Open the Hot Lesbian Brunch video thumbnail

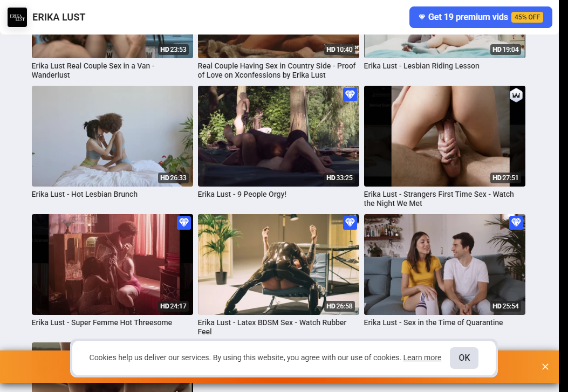(x=112, y=136)
